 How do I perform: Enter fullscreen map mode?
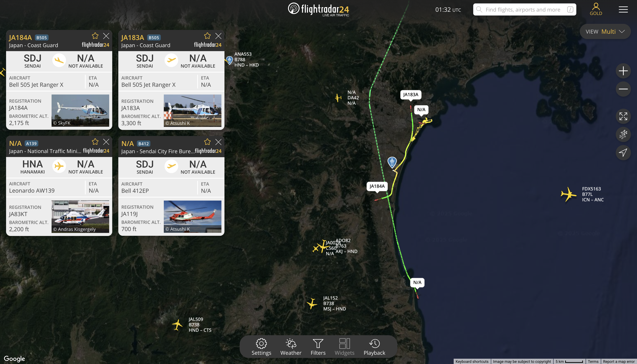coord(623,116)
